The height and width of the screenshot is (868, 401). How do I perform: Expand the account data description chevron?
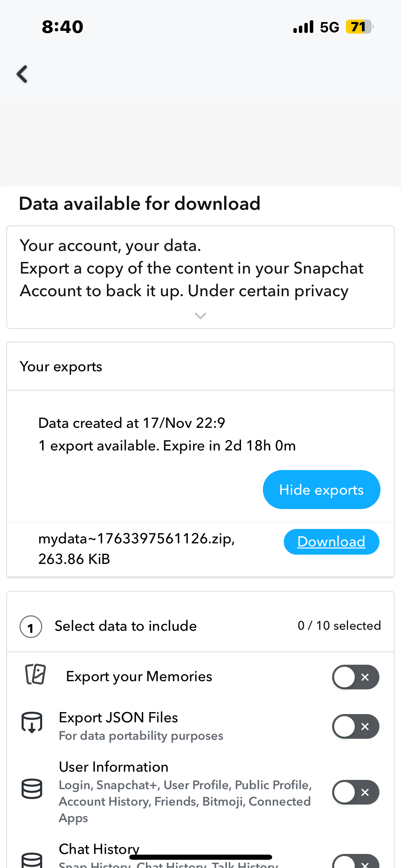tap(200, 316)
